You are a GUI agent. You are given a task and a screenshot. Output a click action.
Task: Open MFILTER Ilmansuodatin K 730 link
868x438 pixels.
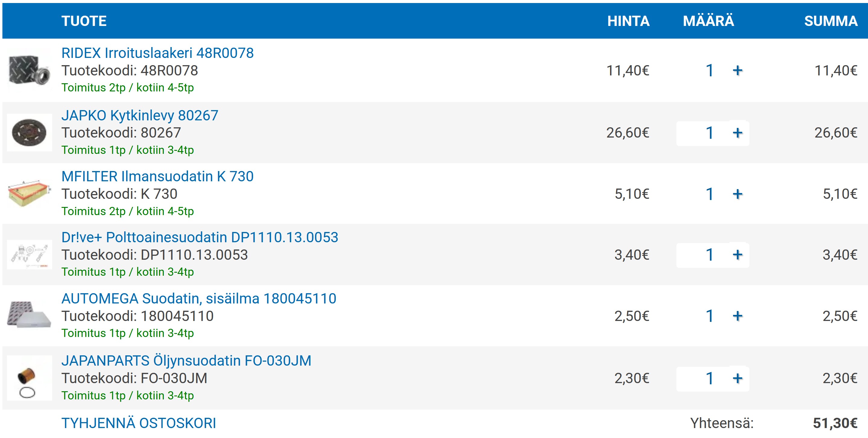pos(157,176)
